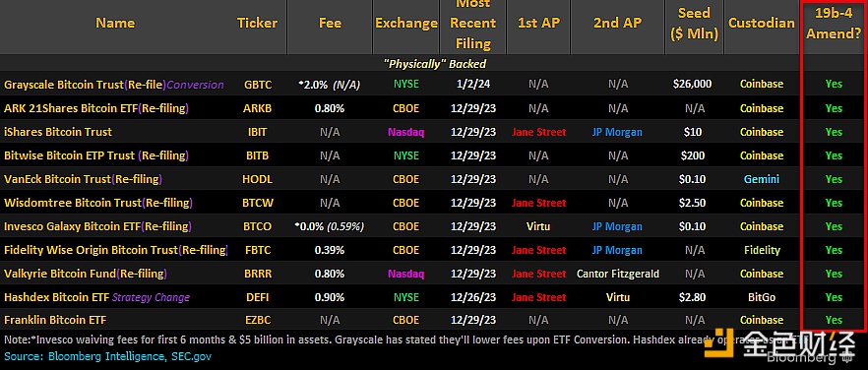Screen dimensions: 868x370
Task: Click the Most Recent Filing header
Action: coord(472,23)
